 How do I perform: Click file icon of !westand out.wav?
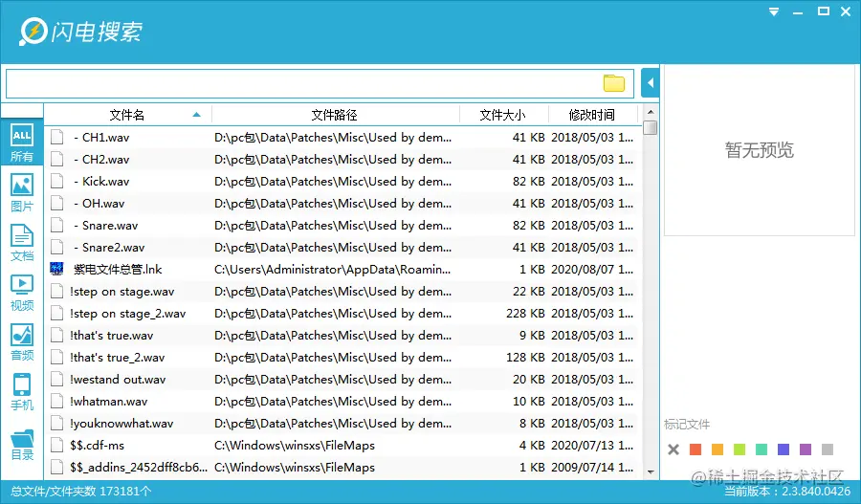pyautogui.click(x=57, y=380)
